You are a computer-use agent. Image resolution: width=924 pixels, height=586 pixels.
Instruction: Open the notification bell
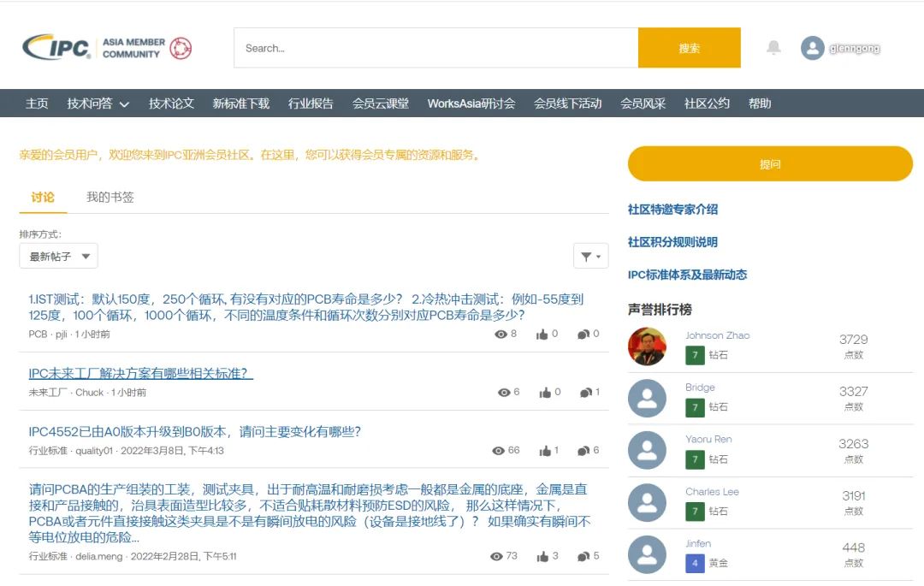(x=773, y=48)
